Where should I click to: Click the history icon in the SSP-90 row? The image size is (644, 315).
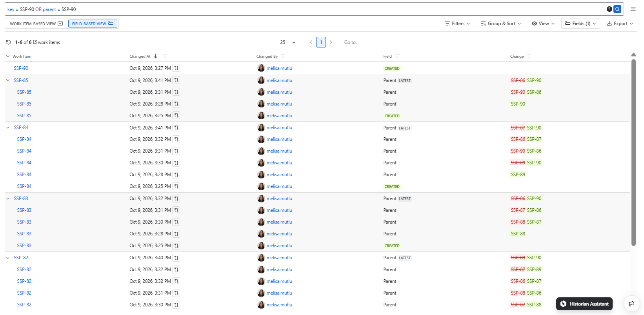[176, 68]
